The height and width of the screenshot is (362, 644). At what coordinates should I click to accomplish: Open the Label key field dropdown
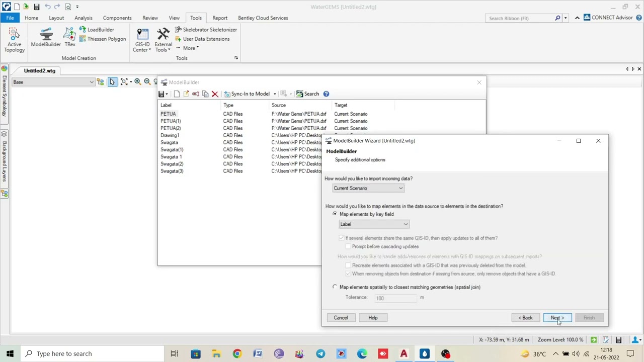(x=374, y=224)
